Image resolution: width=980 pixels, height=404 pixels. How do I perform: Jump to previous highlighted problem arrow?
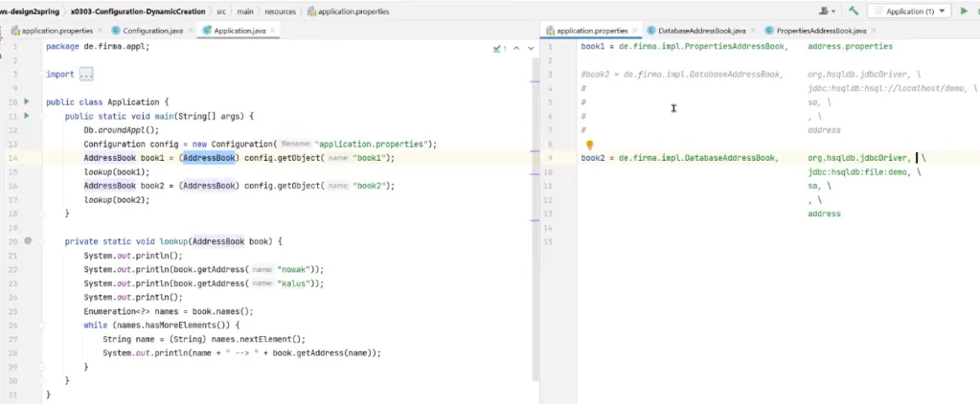pos(516,48)
